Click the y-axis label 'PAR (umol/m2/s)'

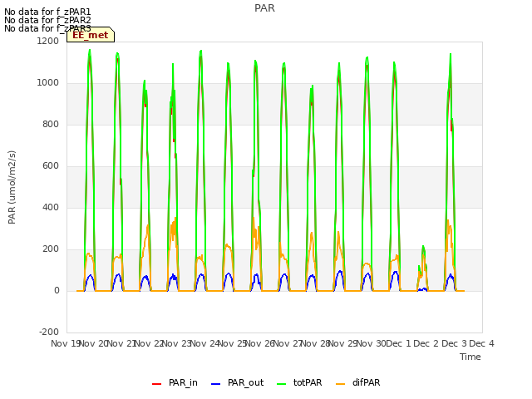(x=12, y=187)
